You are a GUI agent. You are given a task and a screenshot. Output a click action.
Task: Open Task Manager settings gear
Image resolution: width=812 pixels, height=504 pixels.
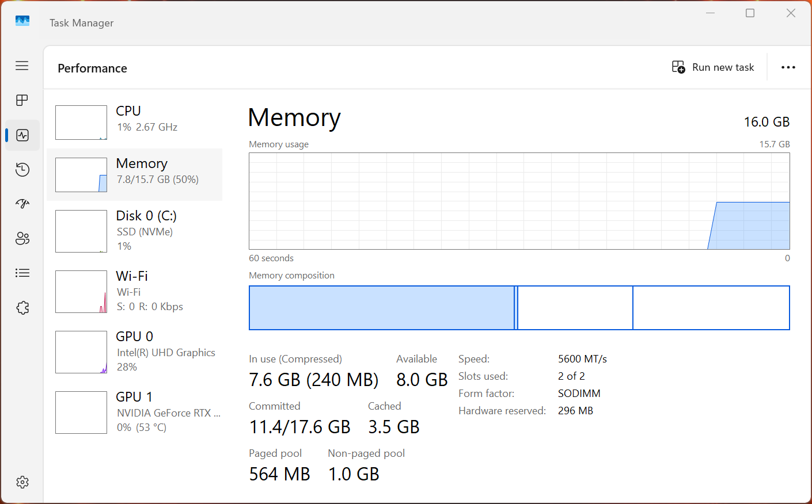point(22,482)
